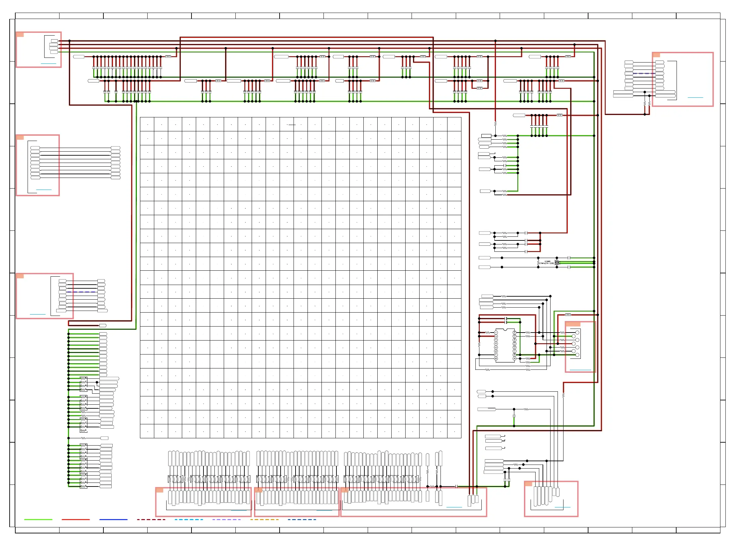Click the X1005 27MHz crystal symbol
The width and height of the screenshot is (754, 560).
(556, 263)
